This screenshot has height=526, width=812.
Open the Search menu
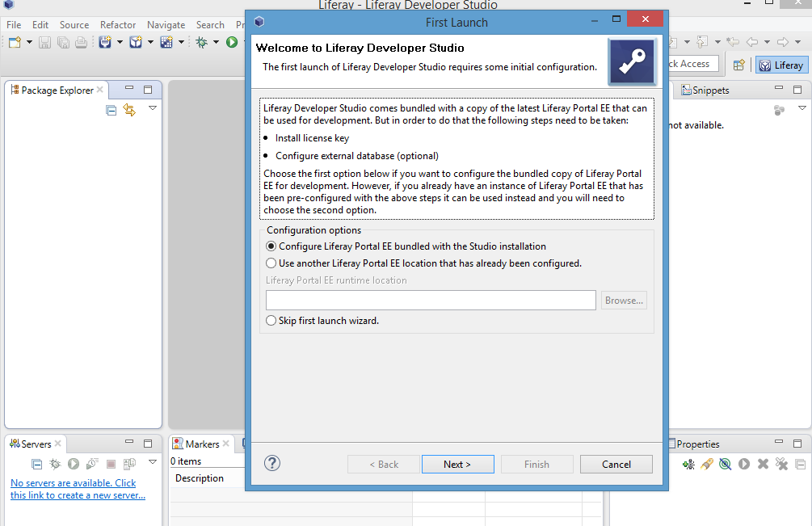(x=210, y=25)
